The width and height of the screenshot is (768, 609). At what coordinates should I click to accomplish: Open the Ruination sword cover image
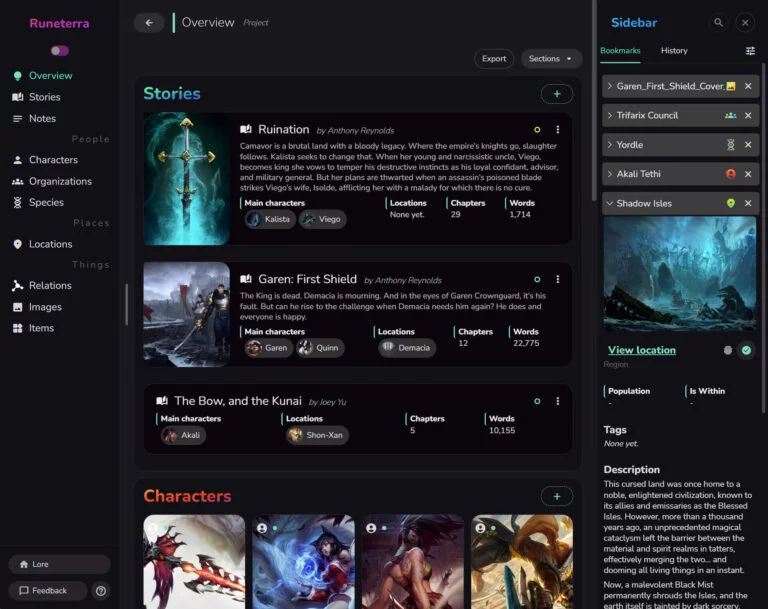[187, 179]
